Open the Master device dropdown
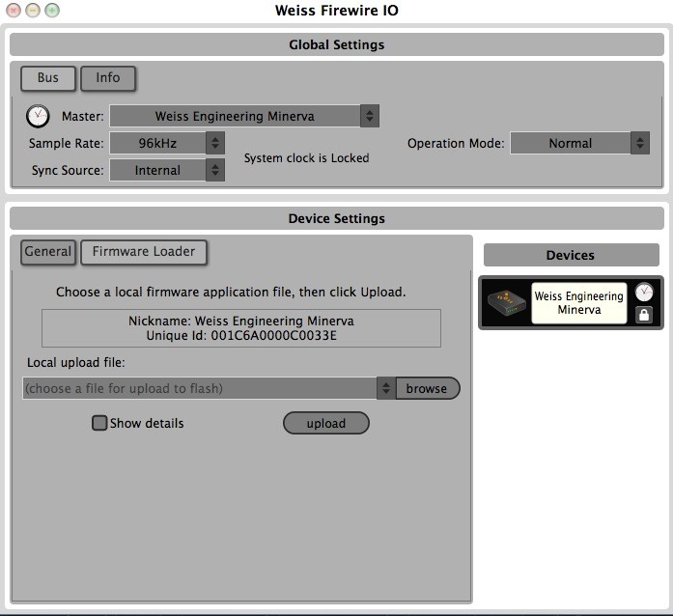Viewport: 673px width, 616px height. 244,116
